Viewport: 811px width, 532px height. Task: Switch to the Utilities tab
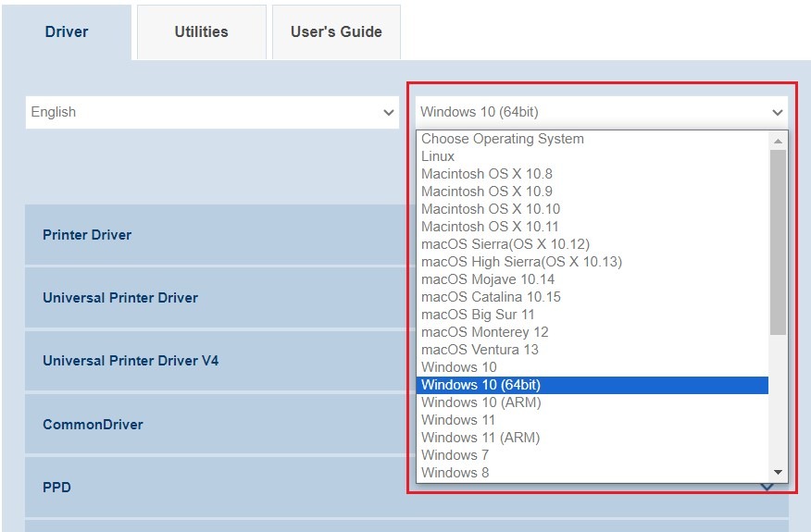[201, 32]
